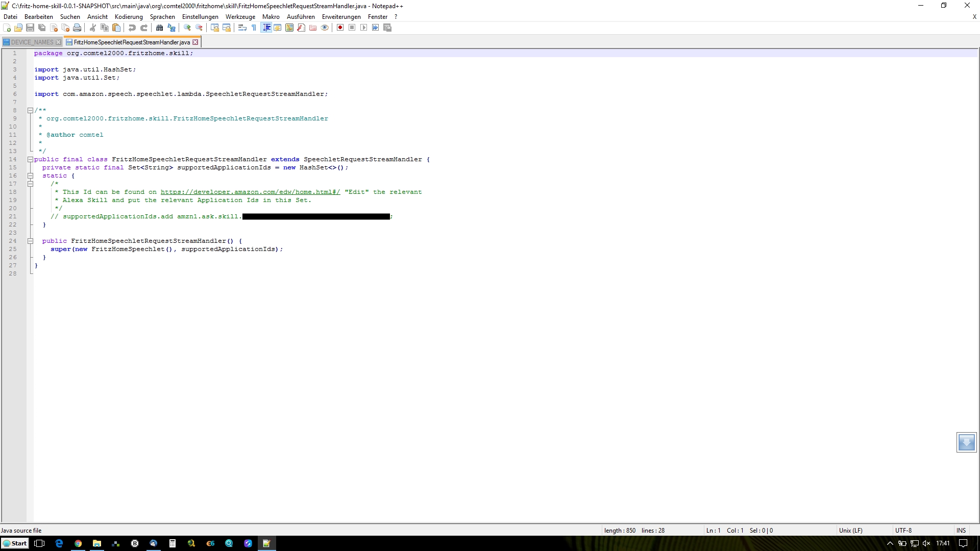The image size is (980, 551).
Task: Collapse the constructor fold at line 24
Action: coord(30,241)
